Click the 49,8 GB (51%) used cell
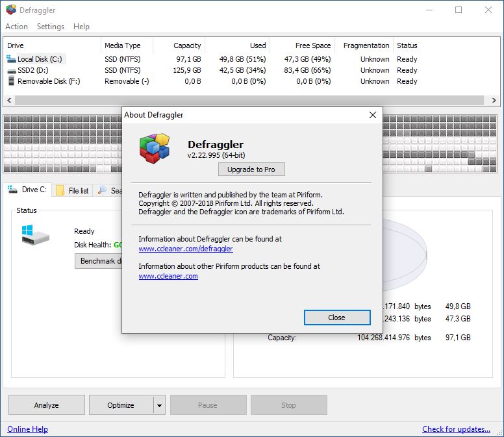The width and height of the screenshot is (504, 437). (x=243, y=59)
